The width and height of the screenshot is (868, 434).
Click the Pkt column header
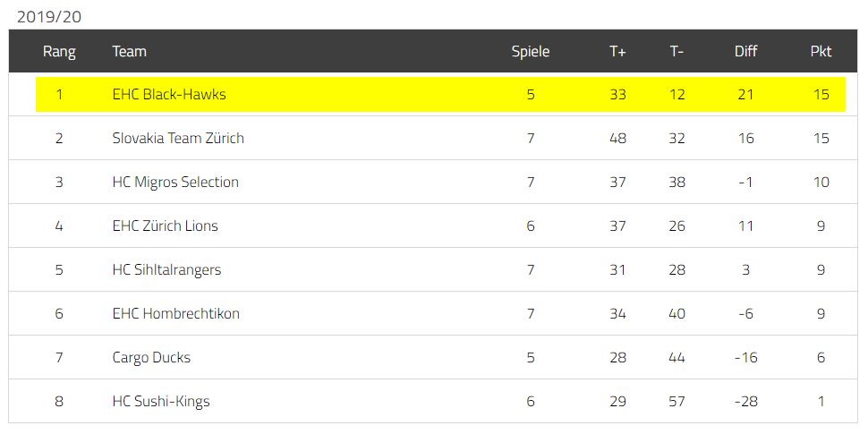click(x=821, y=52)
